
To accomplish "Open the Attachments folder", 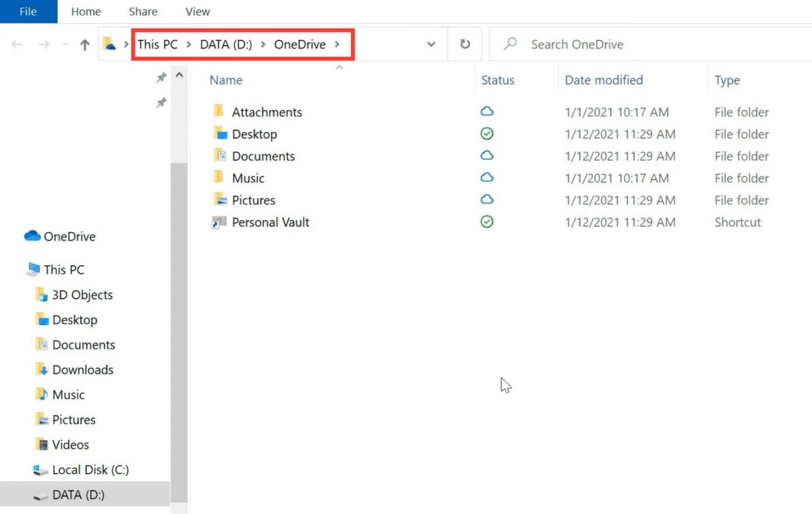I will click(267, 111).
